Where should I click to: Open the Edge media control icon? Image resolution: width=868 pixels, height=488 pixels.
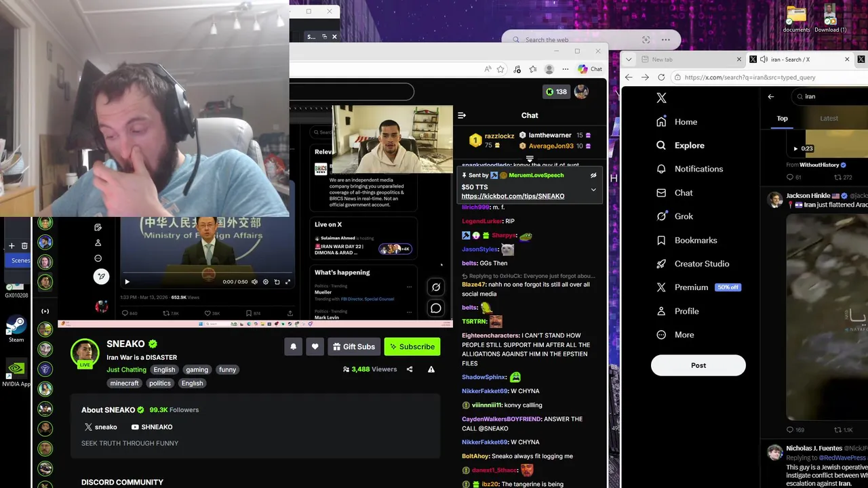click(517, 68)
